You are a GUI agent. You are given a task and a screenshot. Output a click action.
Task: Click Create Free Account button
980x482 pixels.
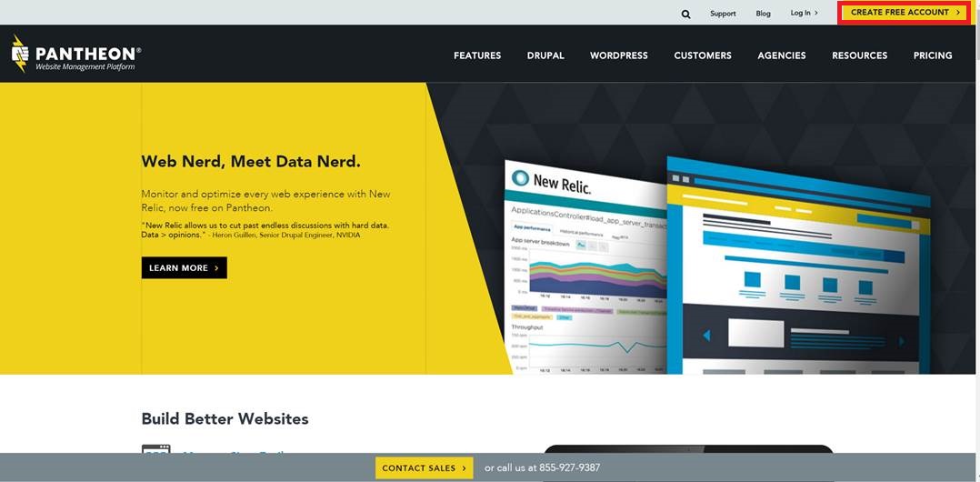tap(905, 13)
